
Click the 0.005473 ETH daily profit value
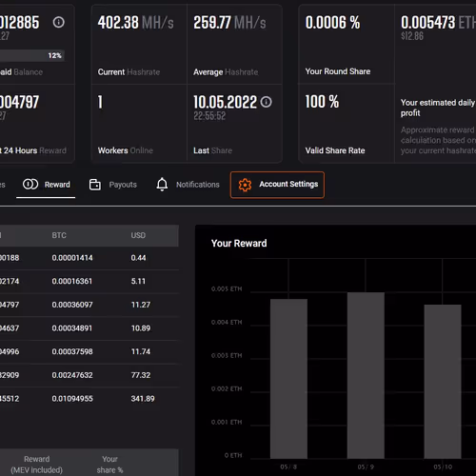coord(438,23)
